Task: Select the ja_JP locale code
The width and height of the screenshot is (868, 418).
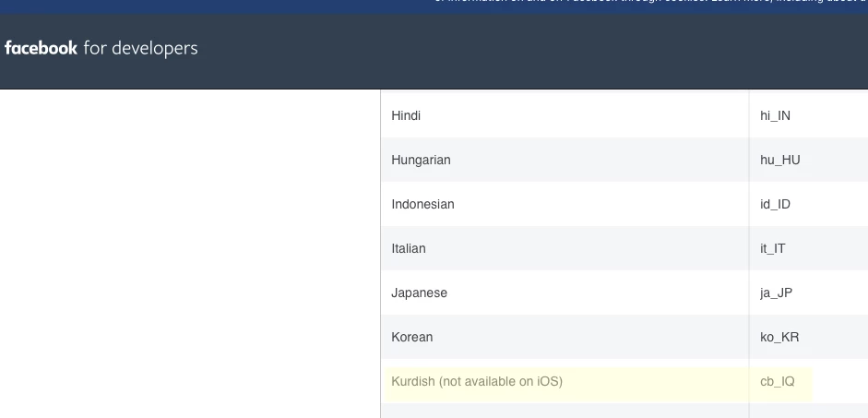Action: [776, 293]
